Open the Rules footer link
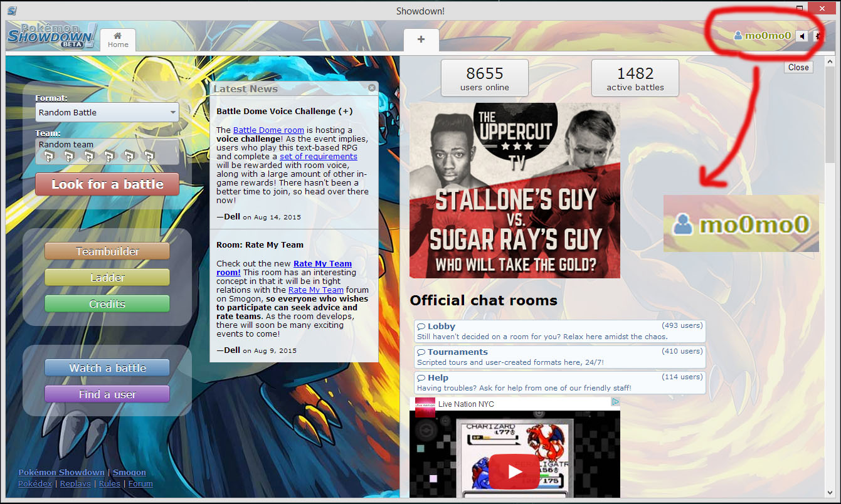Image resolution: width=841 pixels, height=504 pixels. (110, 483)
